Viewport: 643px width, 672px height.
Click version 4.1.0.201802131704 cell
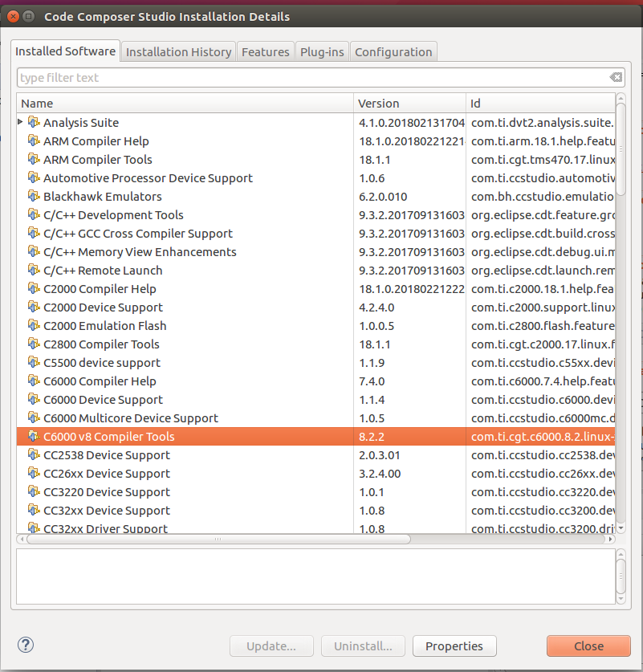[411, 123]
